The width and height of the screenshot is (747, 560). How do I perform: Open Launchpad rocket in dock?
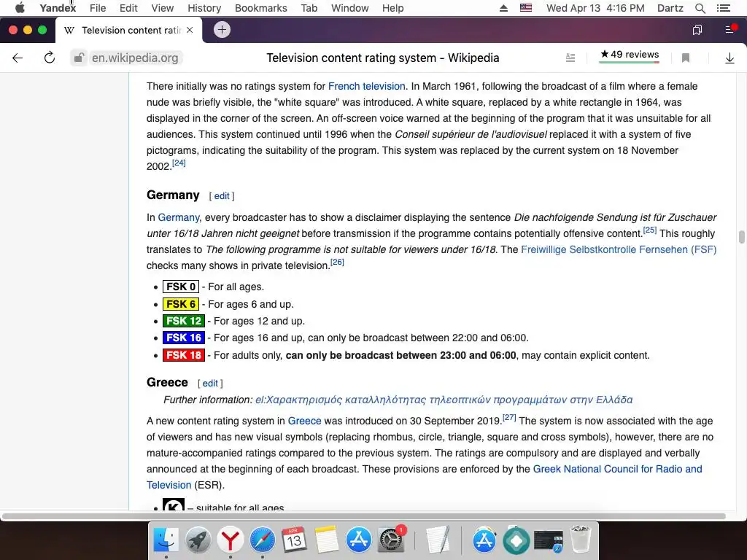coord(198,540)
